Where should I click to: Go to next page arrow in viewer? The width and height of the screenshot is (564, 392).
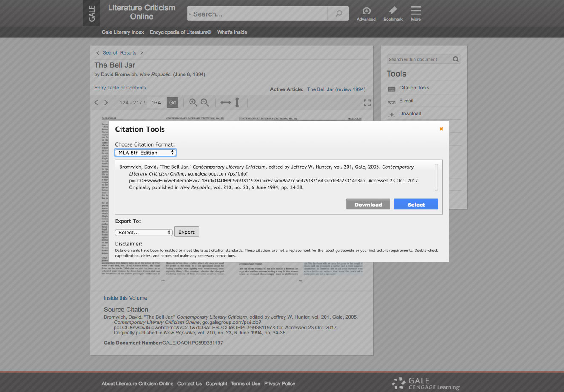106,102
